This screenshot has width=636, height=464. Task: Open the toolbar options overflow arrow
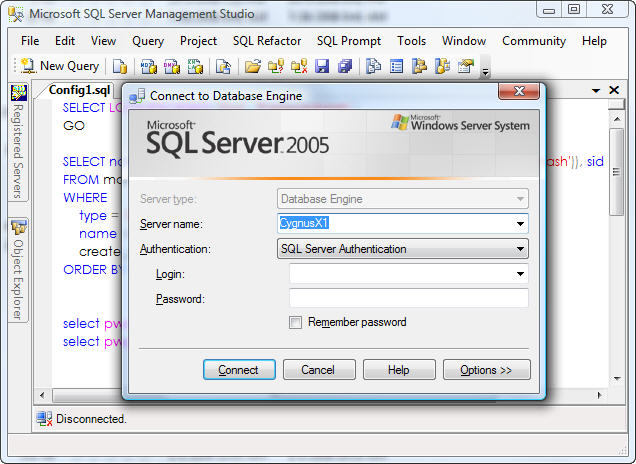tap(485, 68)
